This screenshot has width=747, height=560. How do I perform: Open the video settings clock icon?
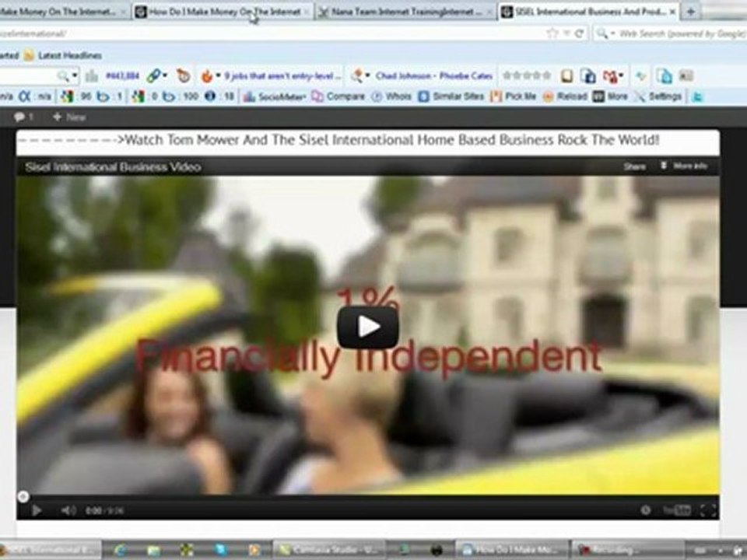coord(646,510)
